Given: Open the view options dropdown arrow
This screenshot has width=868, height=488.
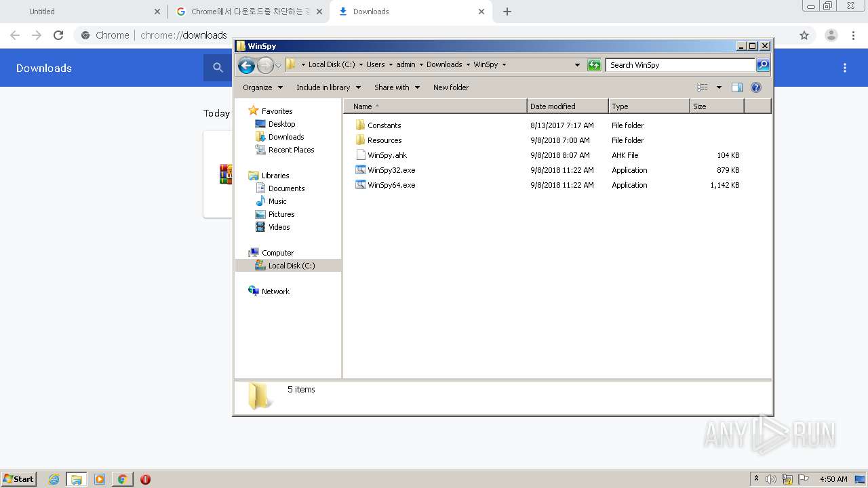Looking at the screenshot, I should pyautogui.click(x=719, y=87).
